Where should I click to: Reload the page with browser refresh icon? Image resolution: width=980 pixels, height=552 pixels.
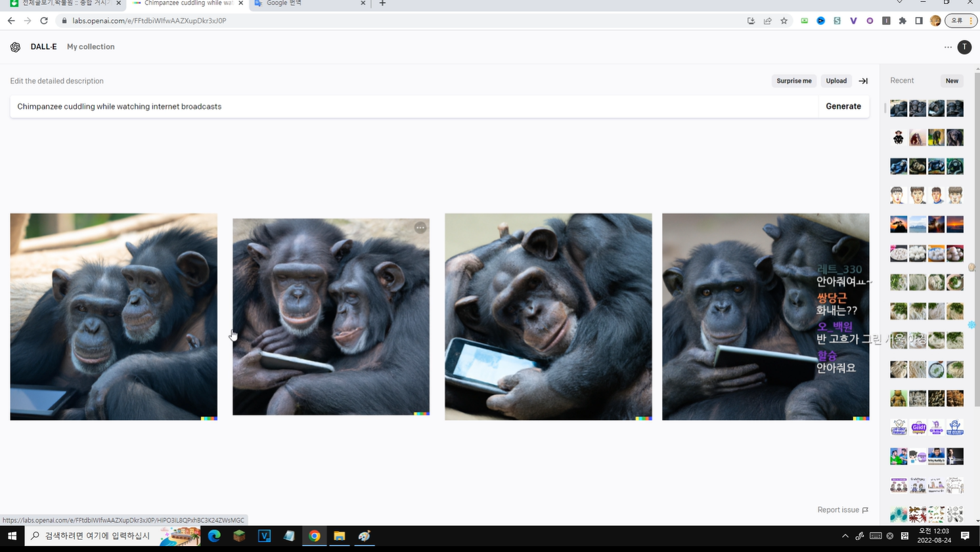(x=44, y=21)
